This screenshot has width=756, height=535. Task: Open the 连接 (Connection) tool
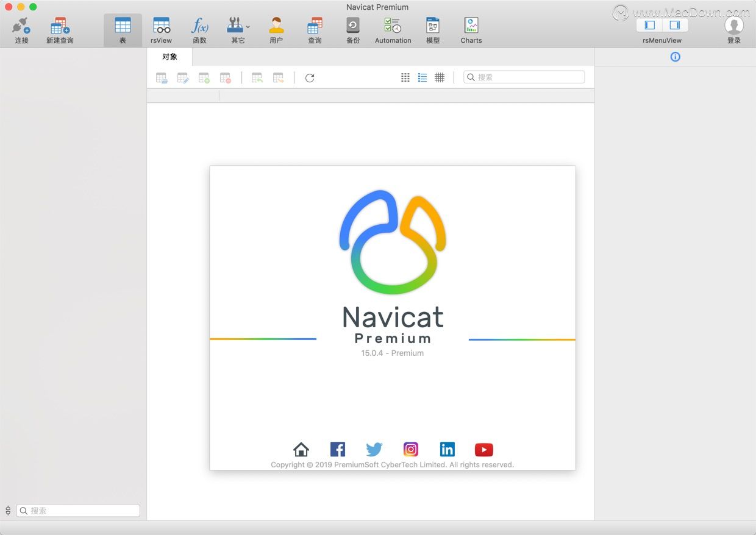pyautogui.click(x=21, y=30)
